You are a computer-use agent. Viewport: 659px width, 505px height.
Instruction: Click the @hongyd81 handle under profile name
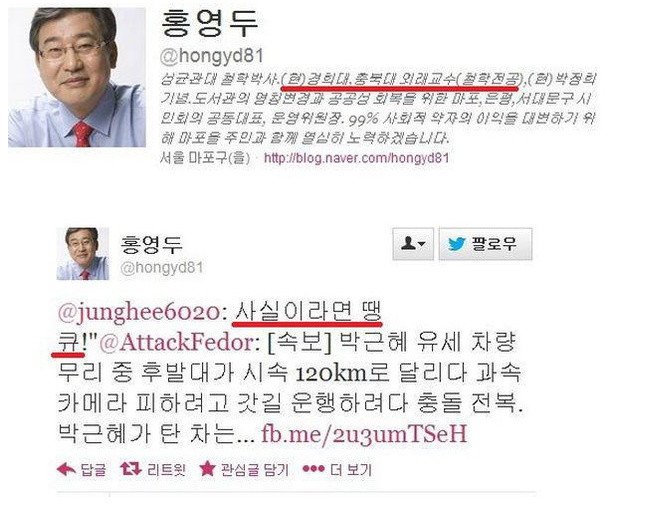pos(212,56)
